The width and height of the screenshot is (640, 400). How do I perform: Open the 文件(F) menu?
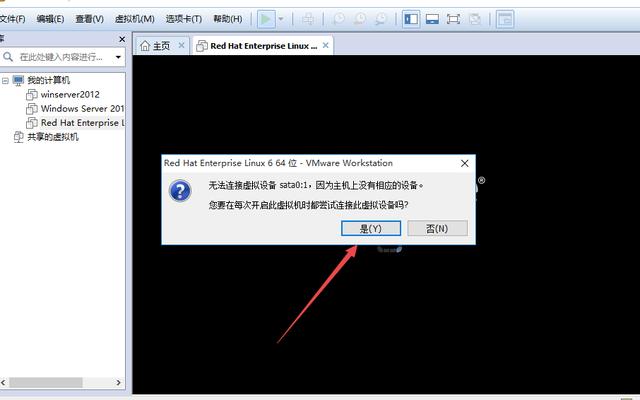tap(12, 19)
